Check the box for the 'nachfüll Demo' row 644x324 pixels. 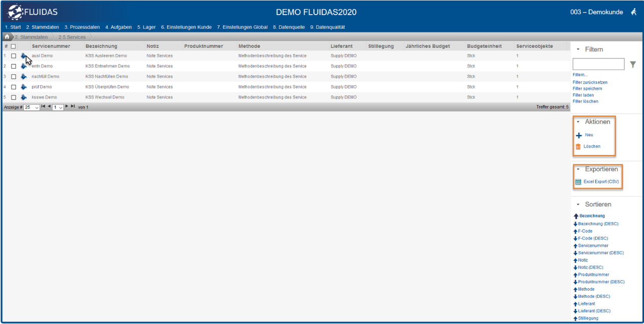pyautogui.click(x=14, y=77)
